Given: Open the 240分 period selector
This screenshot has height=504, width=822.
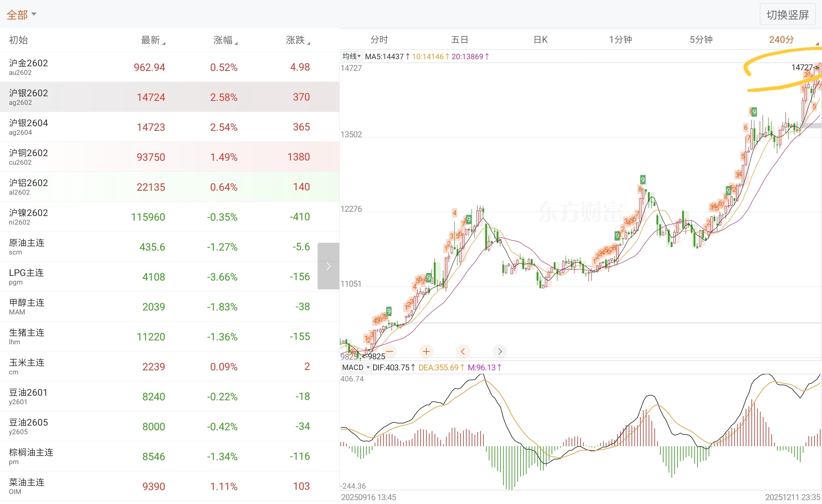Looking at the screenshot, I should [782, 40].
